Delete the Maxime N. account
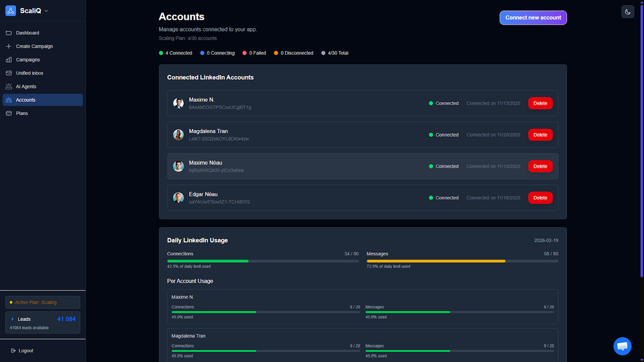This screenshot has width=644, height=362. tap(540, 103)
